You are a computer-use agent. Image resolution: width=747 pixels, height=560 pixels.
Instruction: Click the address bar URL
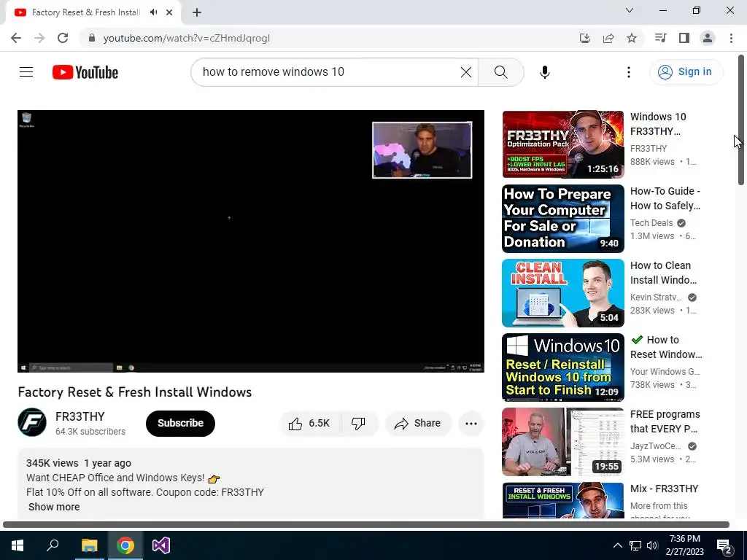click(x=186, y=38)
